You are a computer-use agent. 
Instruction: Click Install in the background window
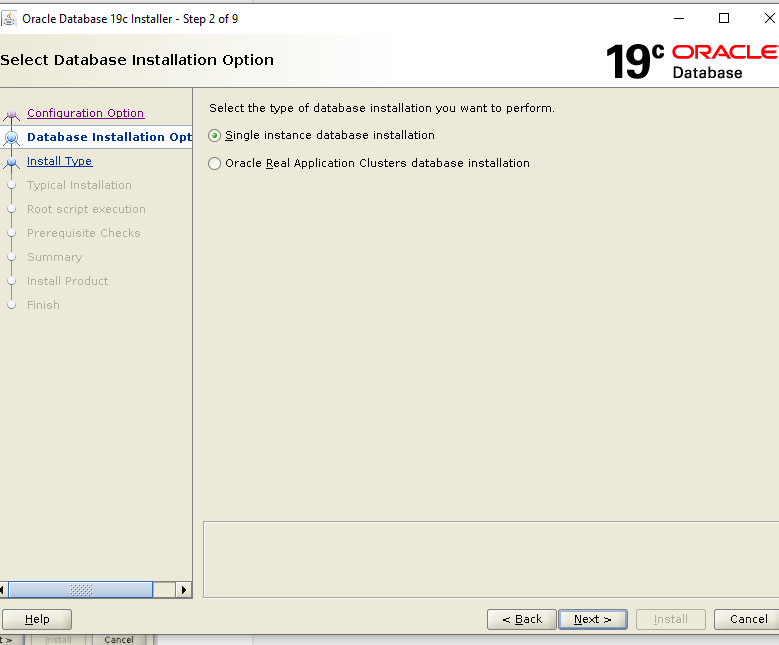(58, 640)
